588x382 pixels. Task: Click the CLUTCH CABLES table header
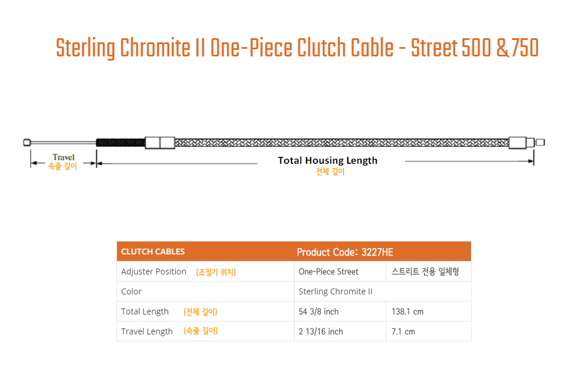pyautogui.click(x=153, y=252)
